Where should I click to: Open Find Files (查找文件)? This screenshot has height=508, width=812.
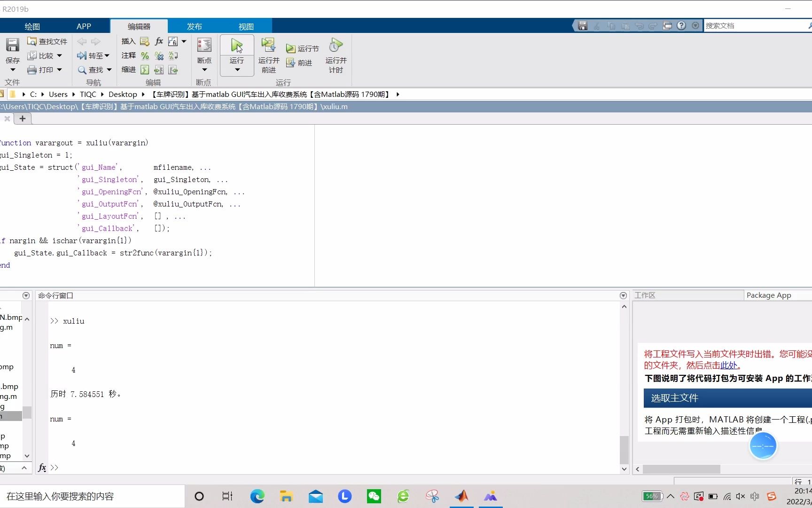point(47,41)
